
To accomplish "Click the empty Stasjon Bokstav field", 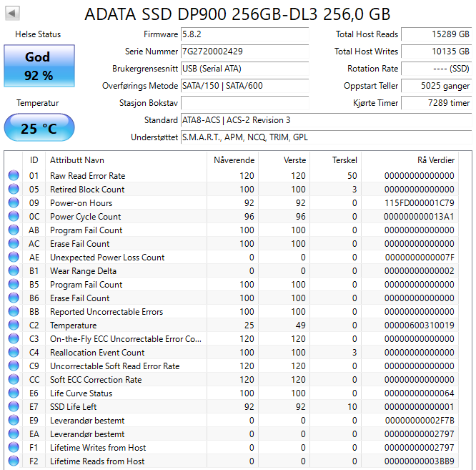I will [x=244, y=103].
